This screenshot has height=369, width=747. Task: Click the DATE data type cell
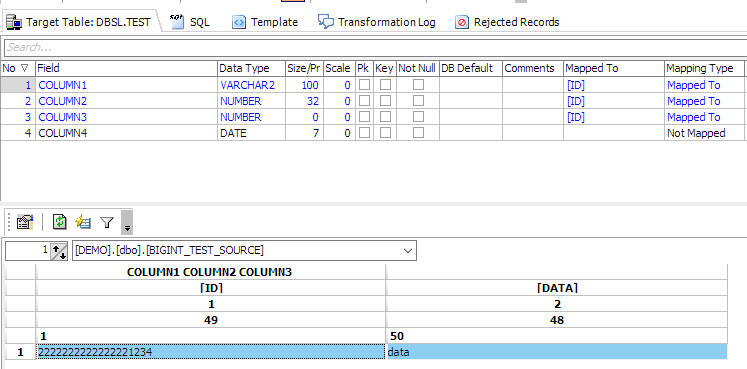click(252, 133)
